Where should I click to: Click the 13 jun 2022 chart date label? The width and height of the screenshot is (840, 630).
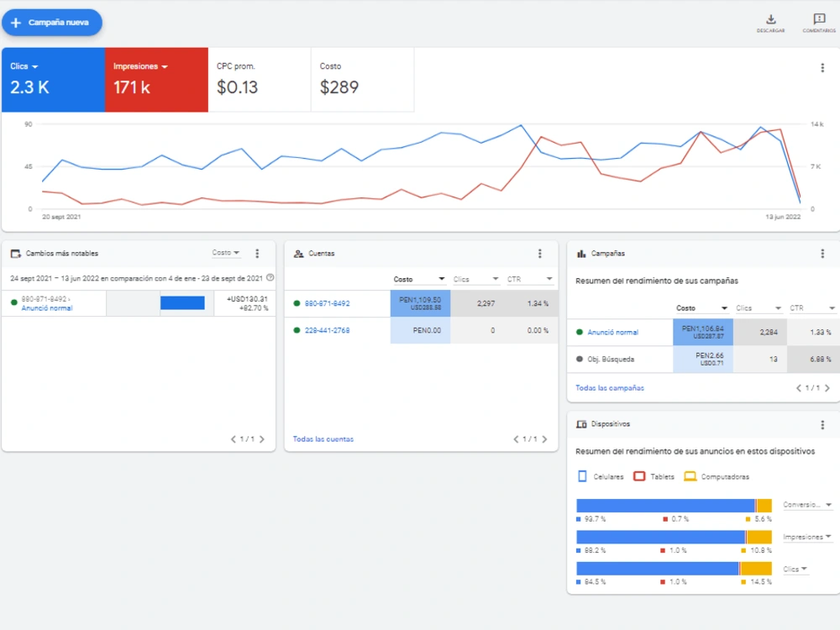(x=783, y=217)
